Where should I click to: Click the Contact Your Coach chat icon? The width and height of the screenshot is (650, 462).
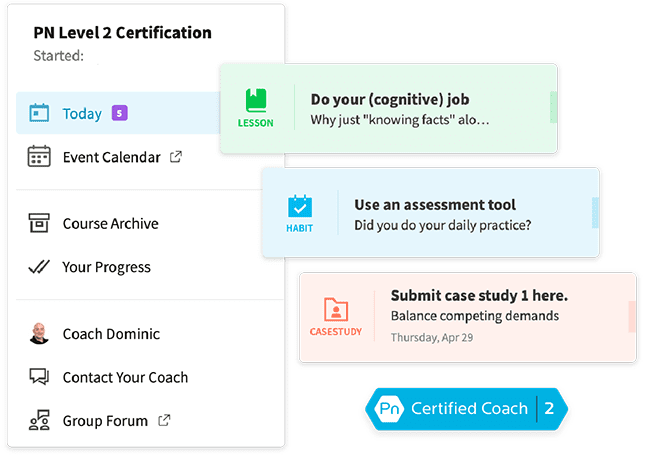[40, 377]
